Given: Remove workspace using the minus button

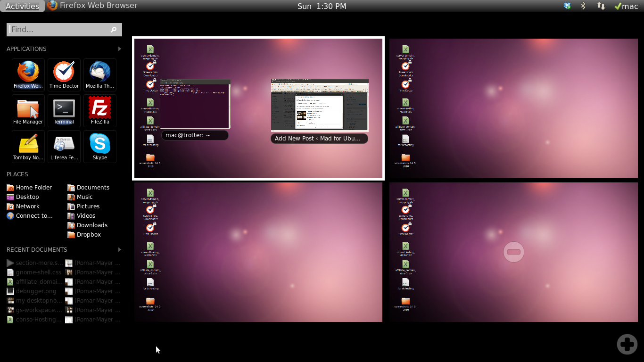Looking at the screenshot, I should click(513, 252).
